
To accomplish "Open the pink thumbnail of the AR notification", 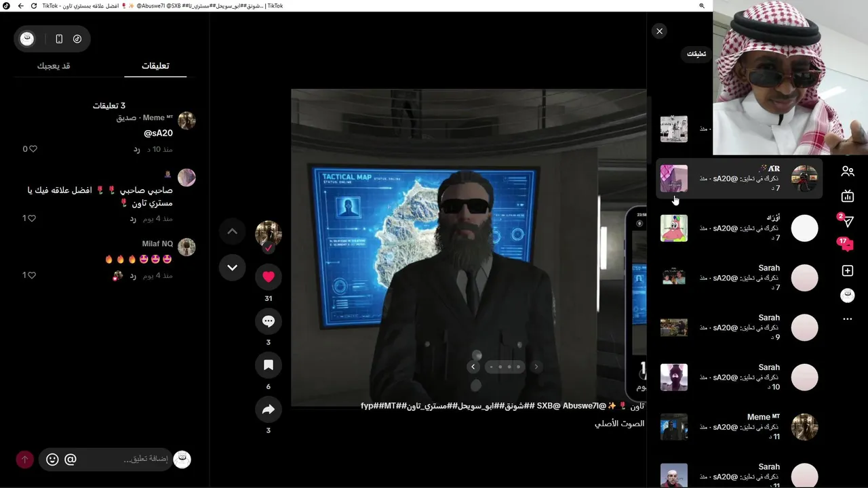I will [x=674, y=178].
